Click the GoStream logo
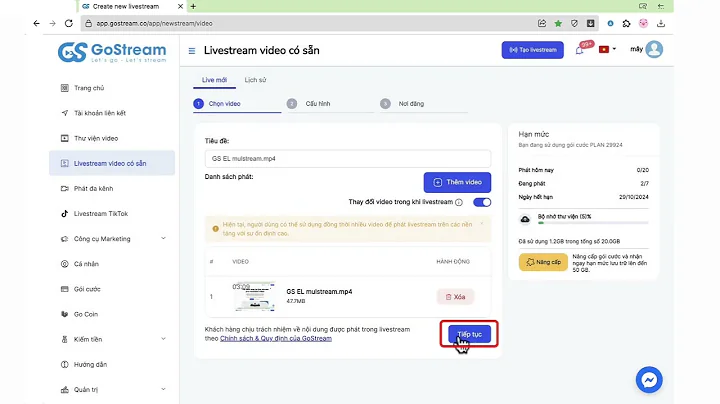Screen dimensions: 720x404 point(112,52)
